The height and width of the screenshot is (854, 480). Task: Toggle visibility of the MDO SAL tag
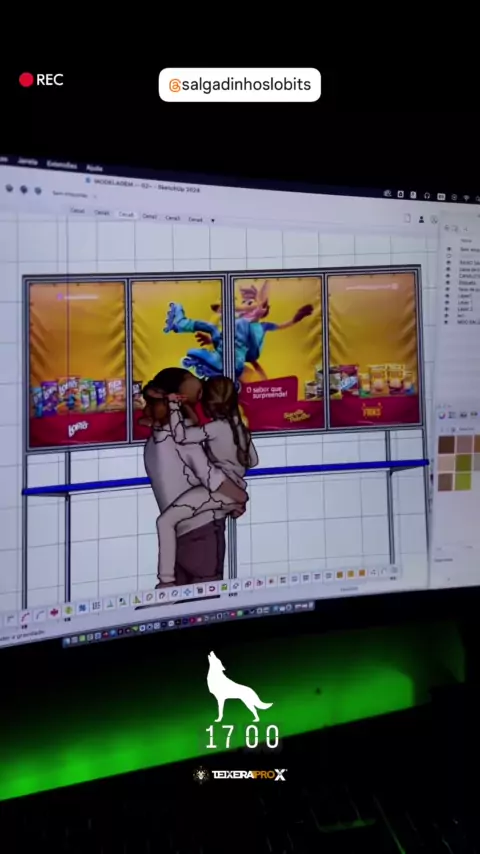pos(446,322)
